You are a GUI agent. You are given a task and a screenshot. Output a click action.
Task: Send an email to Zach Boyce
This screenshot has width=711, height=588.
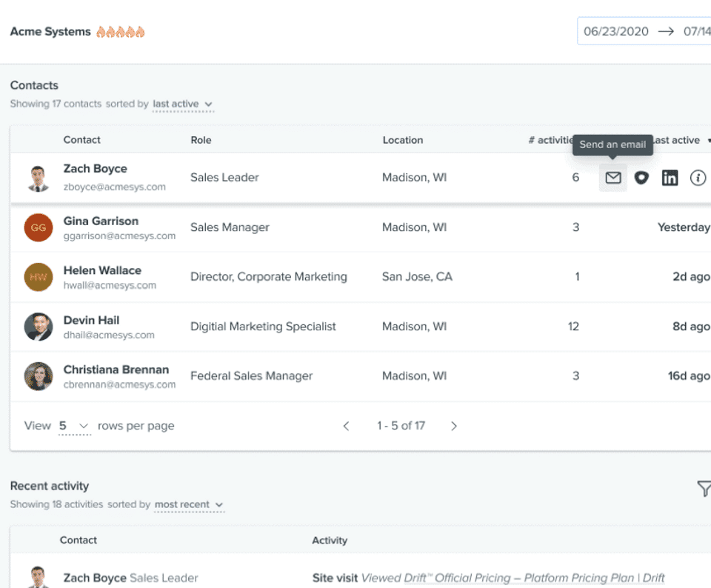click(613, 178)
